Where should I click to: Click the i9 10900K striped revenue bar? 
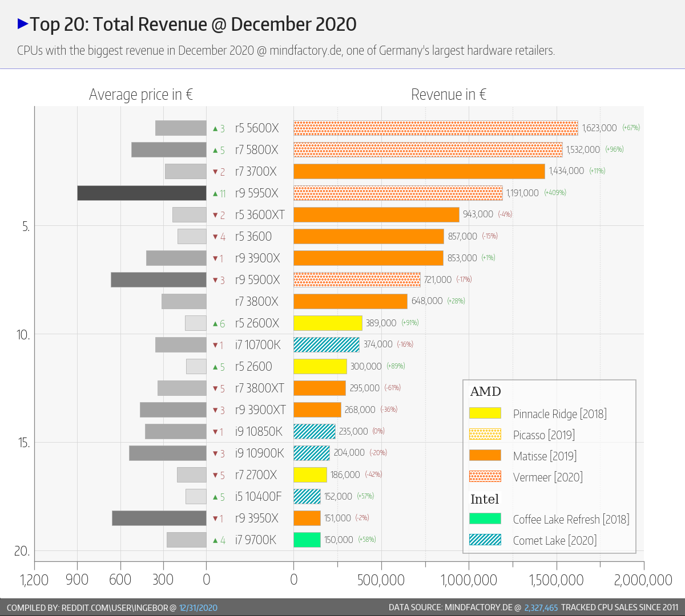(x=312, y=453)
